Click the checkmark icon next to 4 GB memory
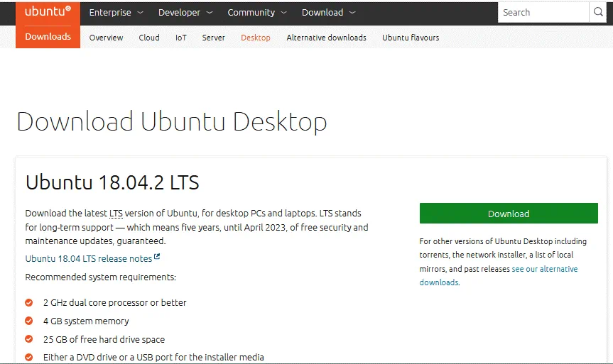 (29, 321)
